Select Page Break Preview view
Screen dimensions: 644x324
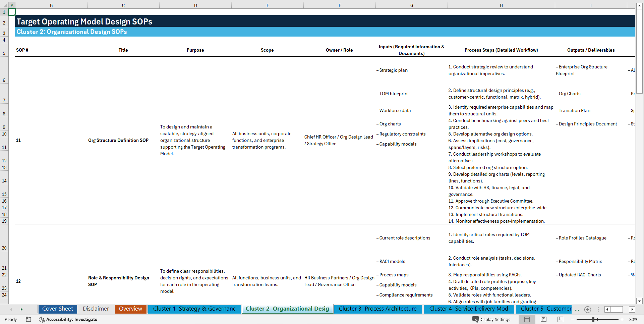560,319
